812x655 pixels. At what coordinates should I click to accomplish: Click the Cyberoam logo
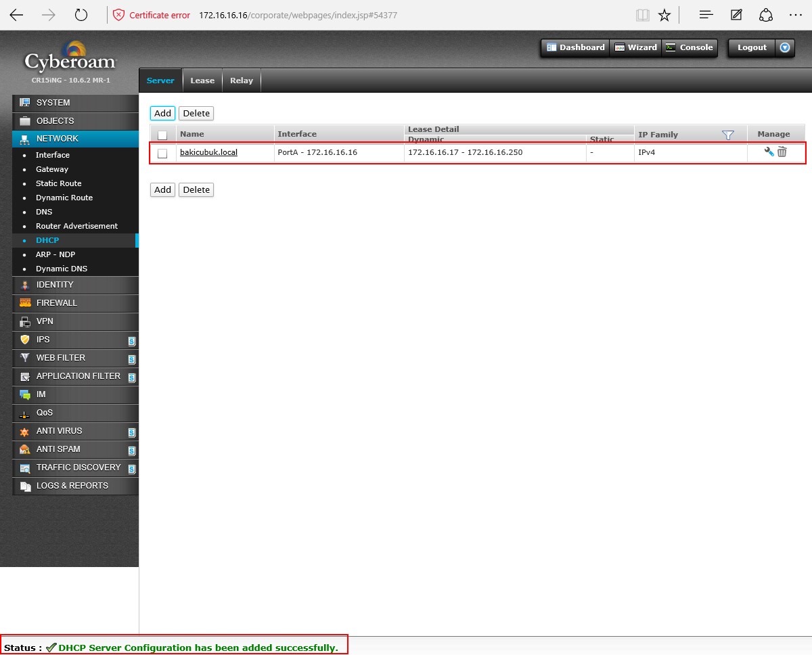tap(70, 58)
